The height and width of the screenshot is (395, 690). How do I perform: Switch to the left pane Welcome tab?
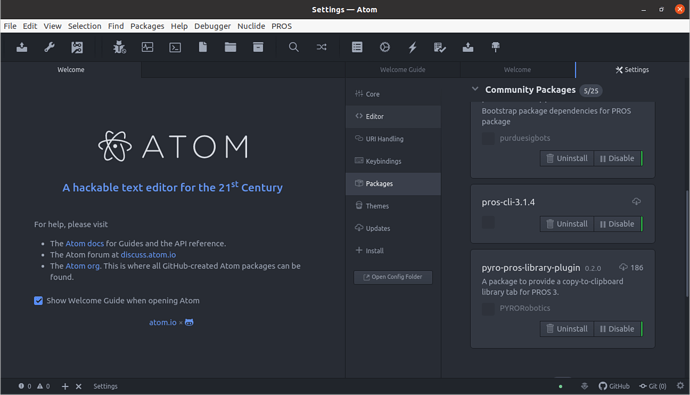(x=71, y=69)
